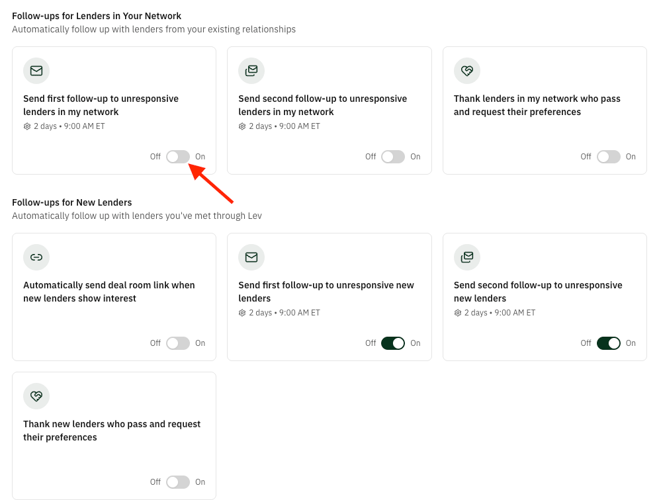Enable automatic deal room link sending
The image size is (661, 500).
[x=178, y=343]
